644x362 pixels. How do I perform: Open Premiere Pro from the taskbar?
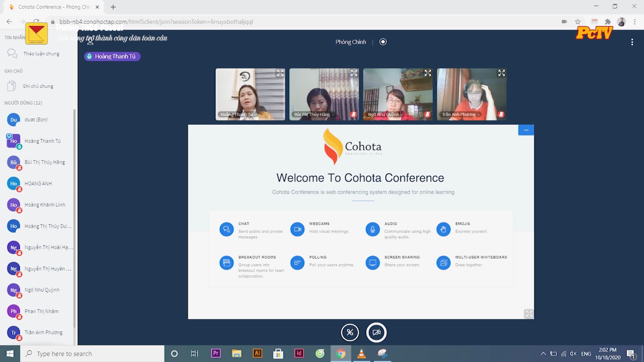[216, 354]
